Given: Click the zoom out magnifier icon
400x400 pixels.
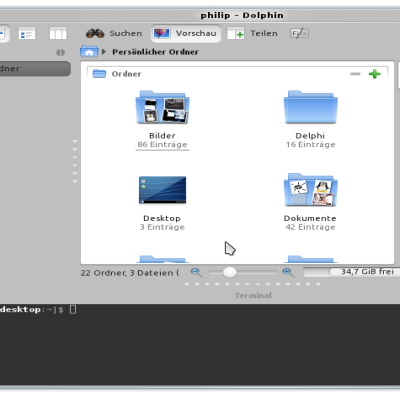Looking at the screenshot, I should click(196, 272).
